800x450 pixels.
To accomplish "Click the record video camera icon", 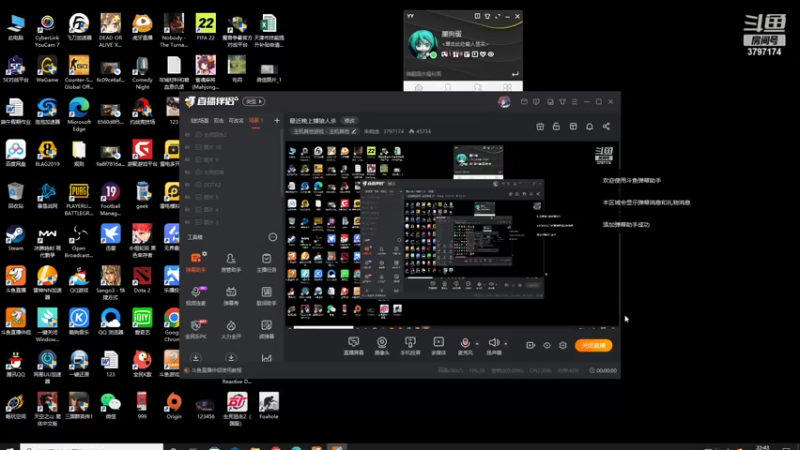I will tap(531, 345).
